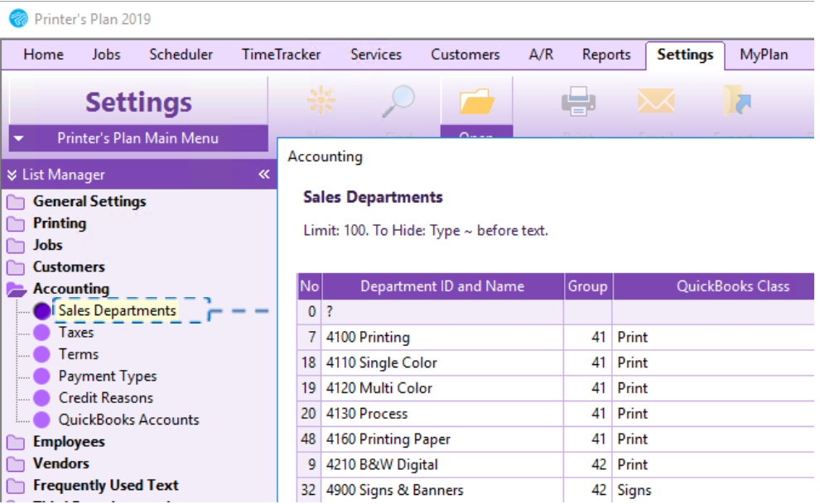Select the 4110 Single Color cell
The width and height of the screenshot is (820, 504).
click(x=442, y=363)
